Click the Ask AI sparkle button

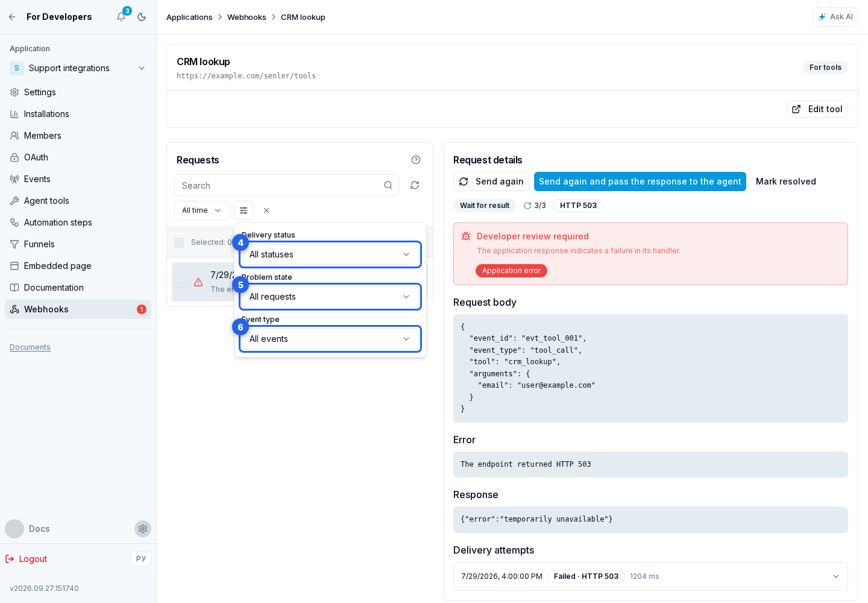[x=835, y=17]
